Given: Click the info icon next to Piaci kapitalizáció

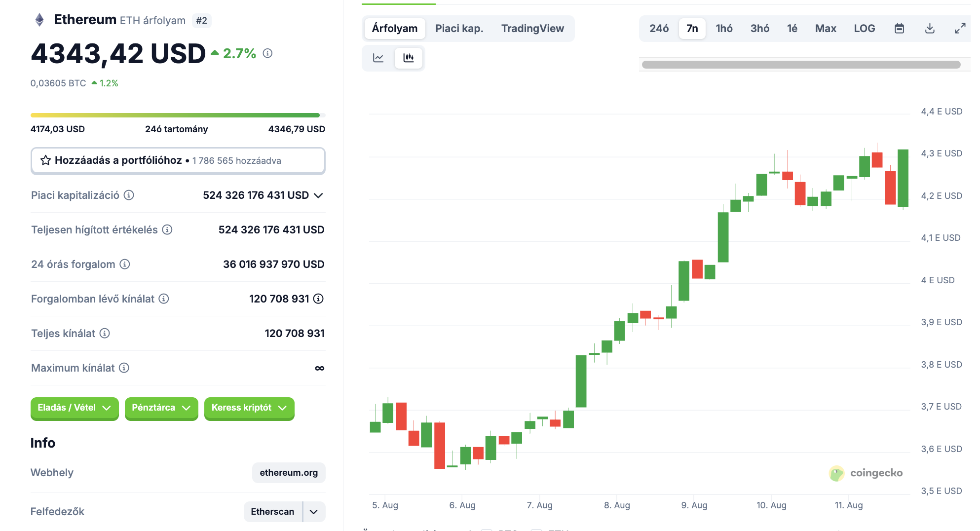Looking at the screenshot, I should (128, 195).
